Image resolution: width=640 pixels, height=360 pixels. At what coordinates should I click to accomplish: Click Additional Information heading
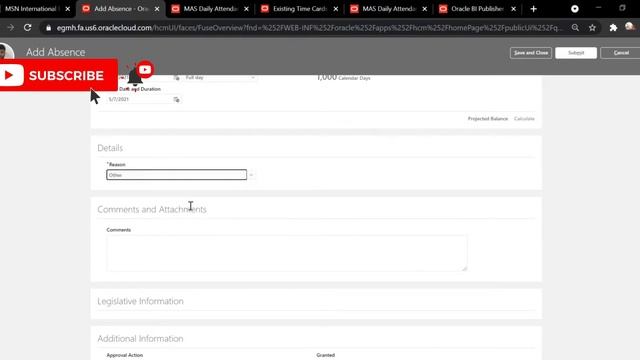140,338
